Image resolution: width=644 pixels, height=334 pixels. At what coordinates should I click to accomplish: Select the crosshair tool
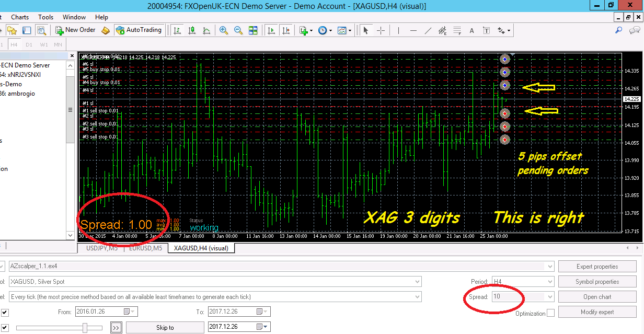pos(381,30)
